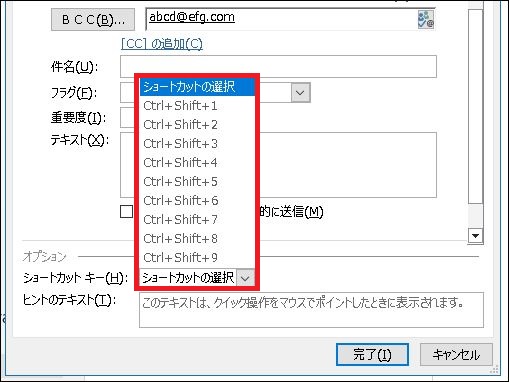This screenshot has height=382, width=509.
Task: Click the vertical scrollbar track
Action: click(475, 215)
